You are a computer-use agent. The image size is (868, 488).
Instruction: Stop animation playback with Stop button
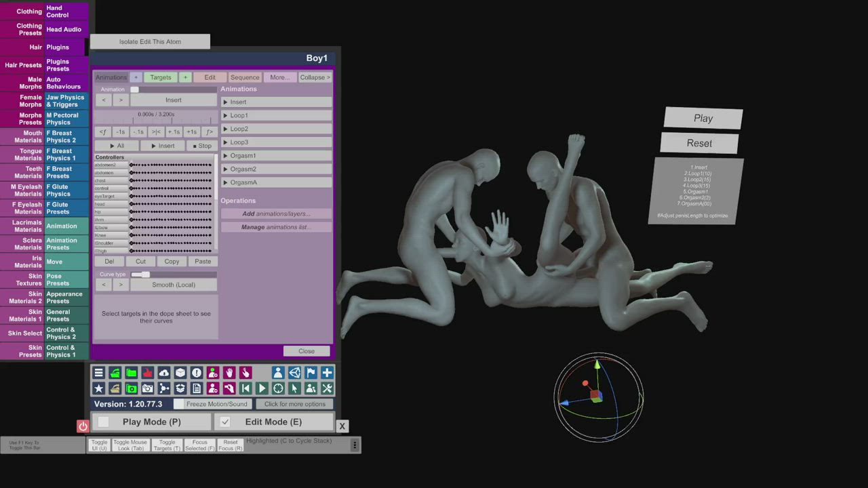tap(202, 146)
